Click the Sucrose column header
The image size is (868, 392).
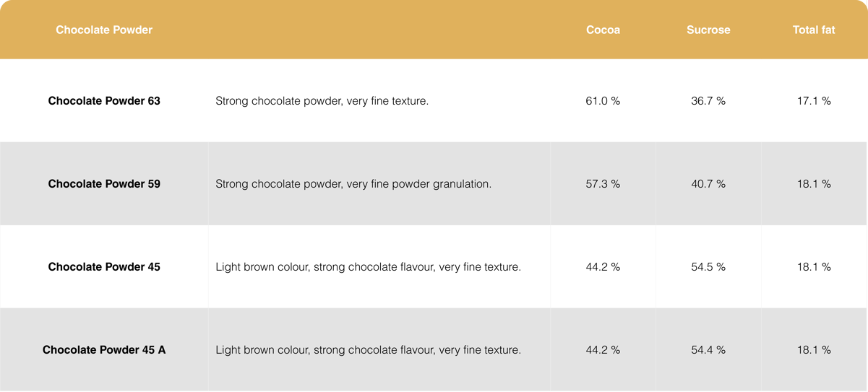click(x=708, y=30)
